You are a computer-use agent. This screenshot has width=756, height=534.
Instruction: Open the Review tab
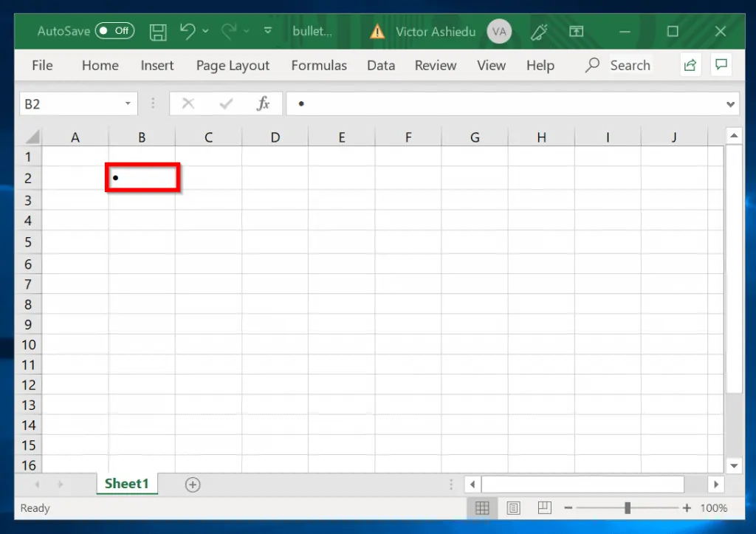point(436,65)
